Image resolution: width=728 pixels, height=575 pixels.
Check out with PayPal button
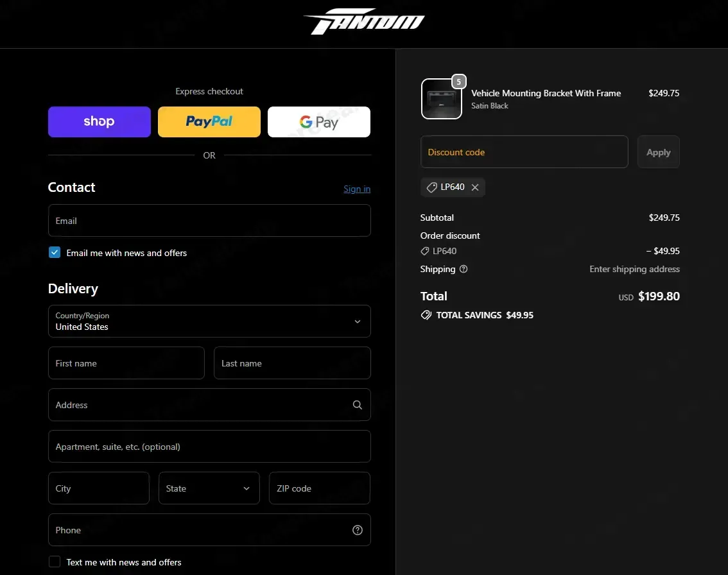pos(209,122)
